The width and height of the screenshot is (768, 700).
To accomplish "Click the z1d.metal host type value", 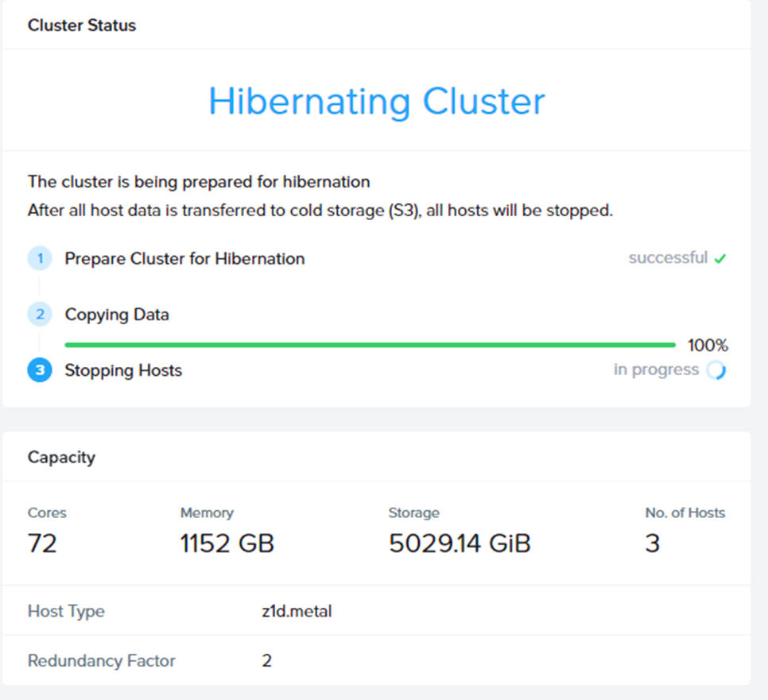I will [x=297, y=611].
